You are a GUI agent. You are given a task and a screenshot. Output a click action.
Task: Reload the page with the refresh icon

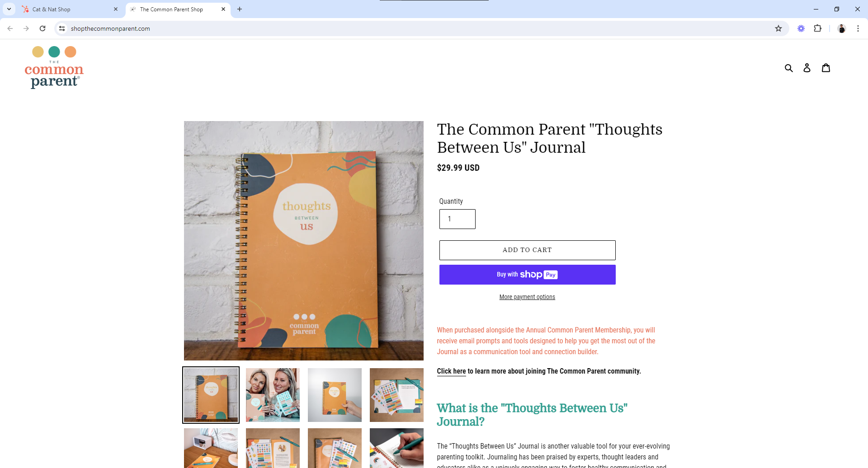pos(42,28)
